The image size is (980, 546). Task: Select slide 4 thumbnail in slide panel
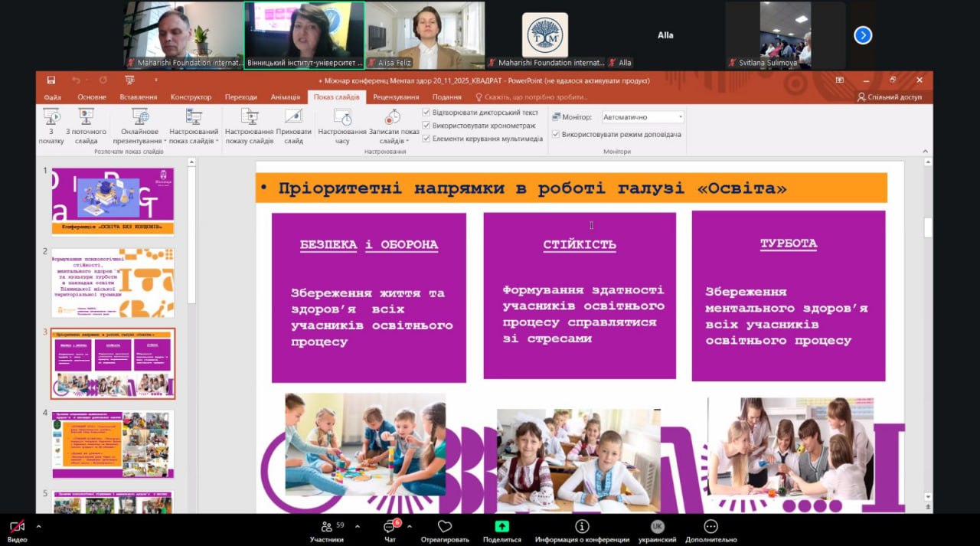(113, 444)
